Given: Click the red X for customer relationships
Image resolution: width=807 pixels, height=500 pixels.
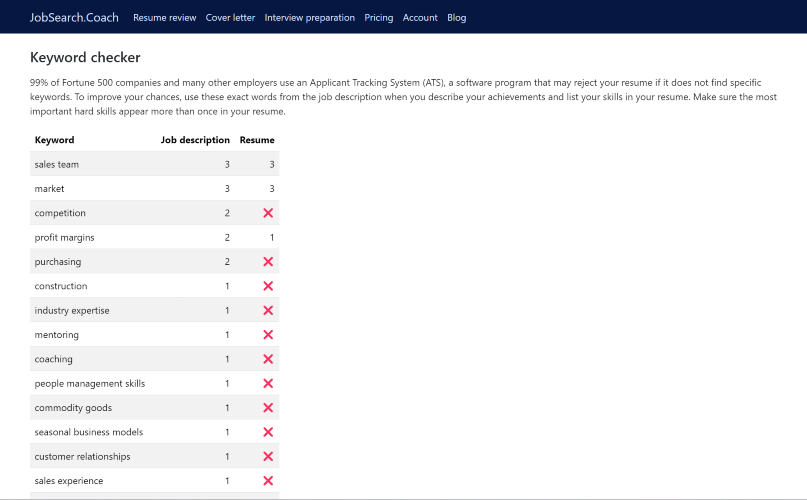Looking at the screenshot, I should (x=268, y=456).
